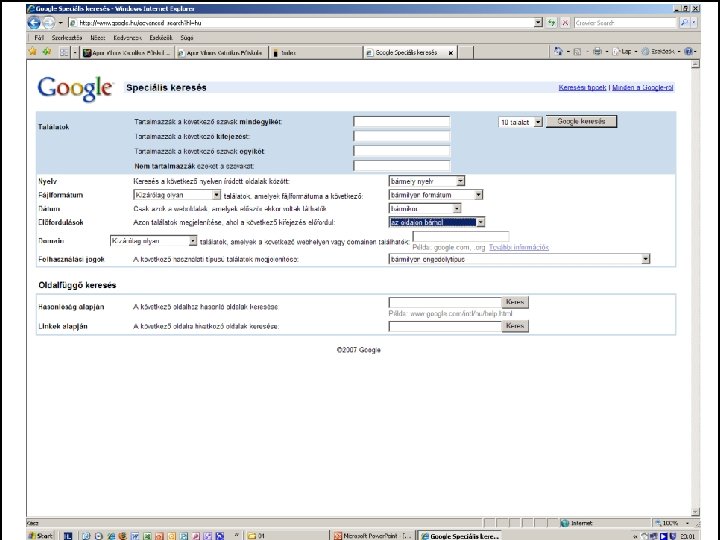
Task: Click the mindegyikét words input field
Action: 402,122
